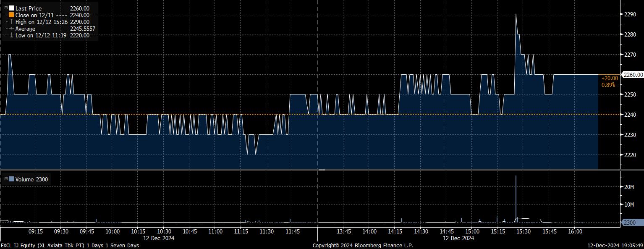Click the white Last Price color swatch
The height and width of the screenshot is (249, 644).
(11, 8)
